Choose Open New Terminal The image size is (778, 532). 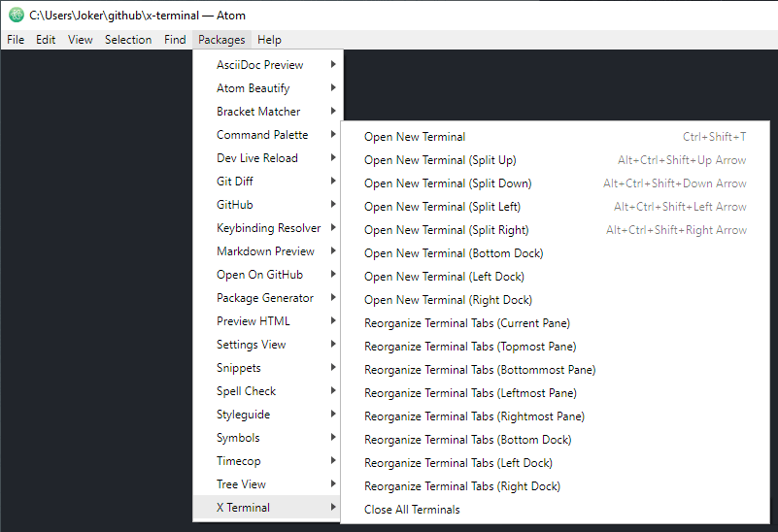click(556, 136)
